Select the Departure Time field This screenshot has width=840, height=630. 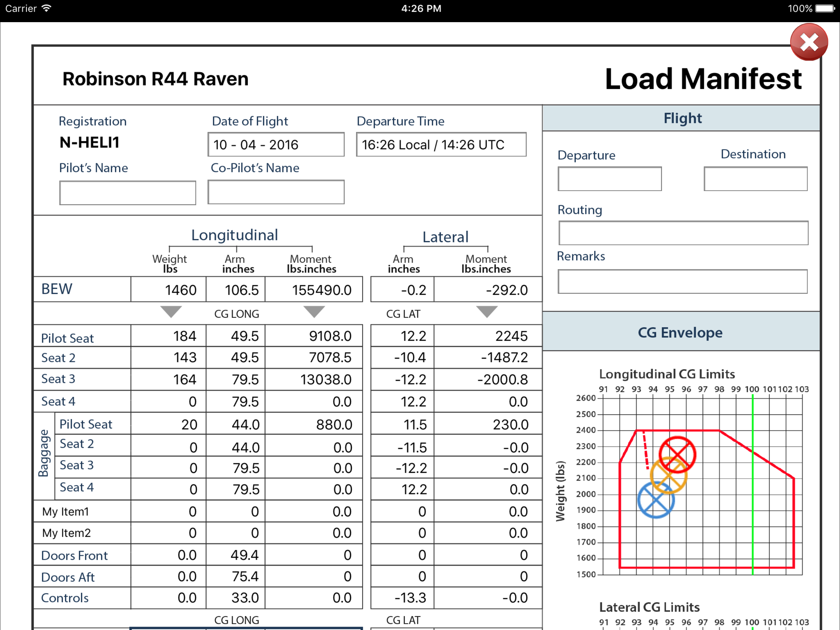click(x=441, y=144)
